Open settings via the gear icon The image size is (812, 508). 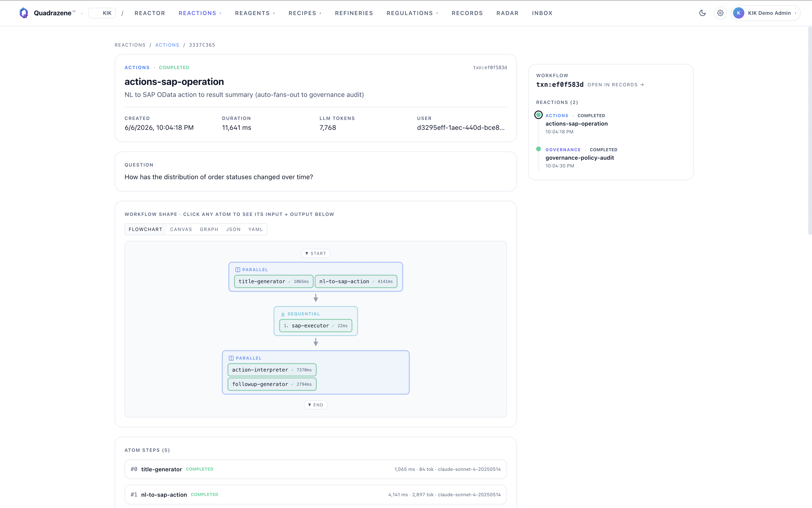pyautogui.click(x=720, y=13)
